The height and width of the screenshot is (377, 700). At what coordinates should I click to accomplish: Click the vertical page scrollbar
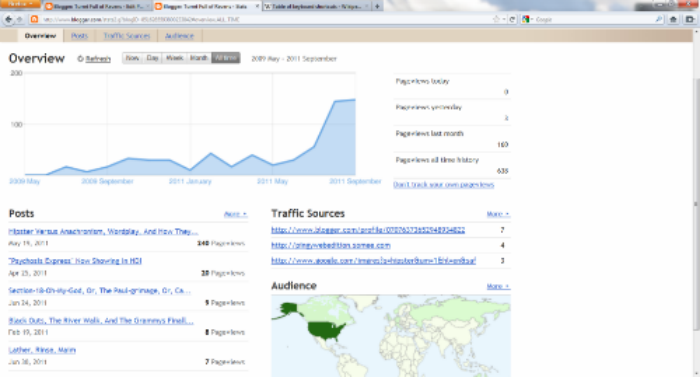(696, 203)
